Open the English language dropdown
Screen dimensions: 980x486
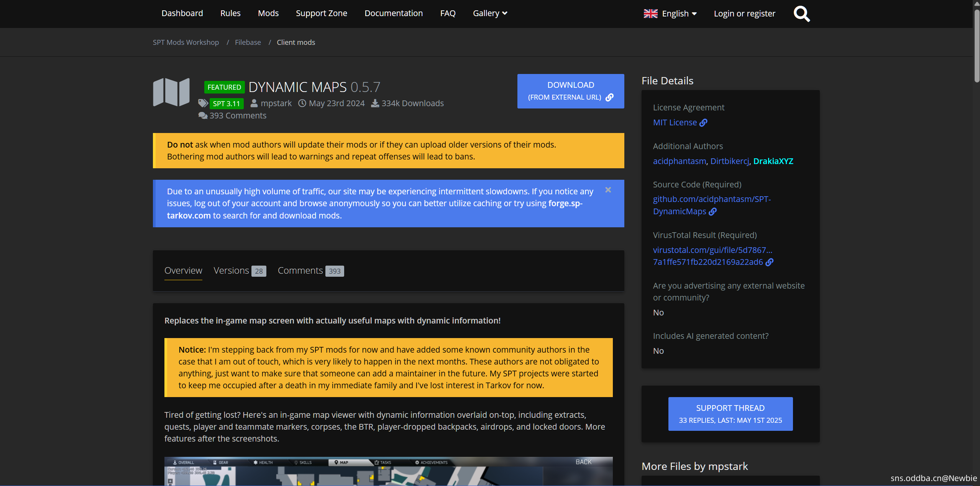(679, 13)
